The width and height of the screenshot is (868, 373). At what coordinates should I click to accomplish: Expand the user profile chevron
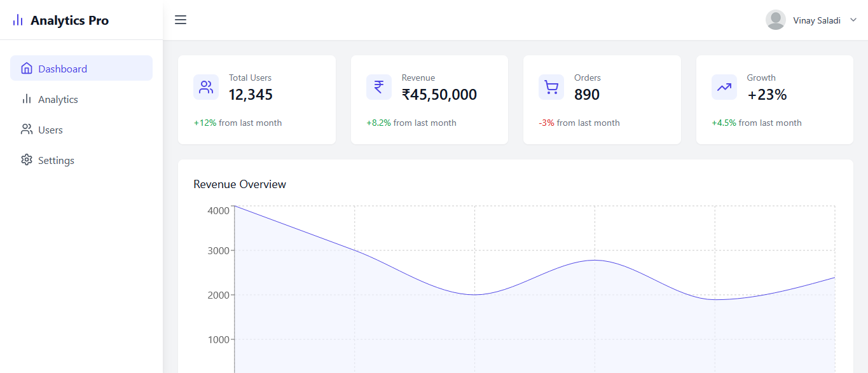click(x=852, y=20)
